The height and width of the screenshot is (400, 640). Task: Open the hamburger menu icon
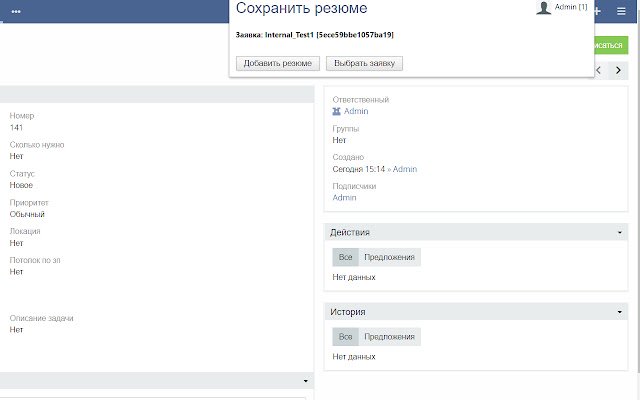point(621,11)
